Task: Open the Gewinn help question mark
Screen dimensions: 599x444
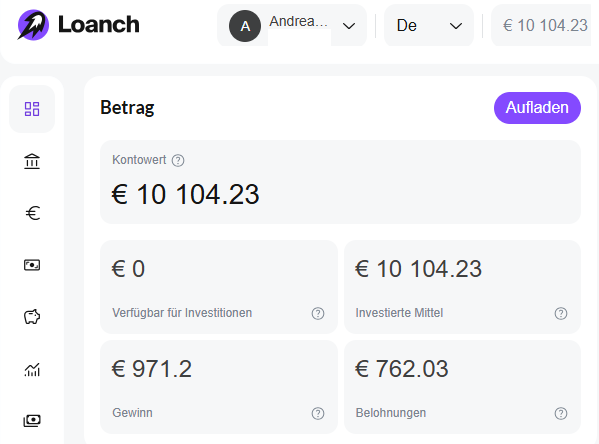Action: 318,413
